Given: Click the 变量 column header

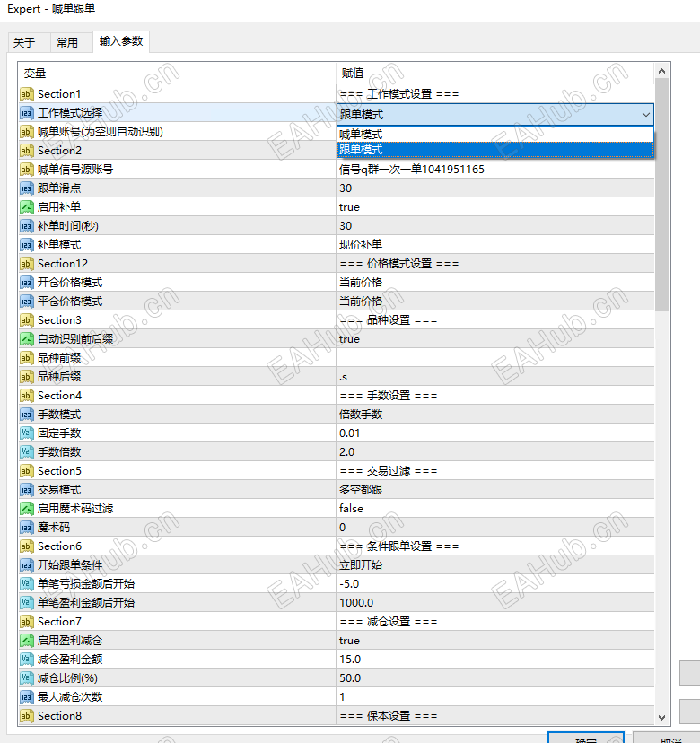Looking at the screenshot, I should (x=178, y=74).
